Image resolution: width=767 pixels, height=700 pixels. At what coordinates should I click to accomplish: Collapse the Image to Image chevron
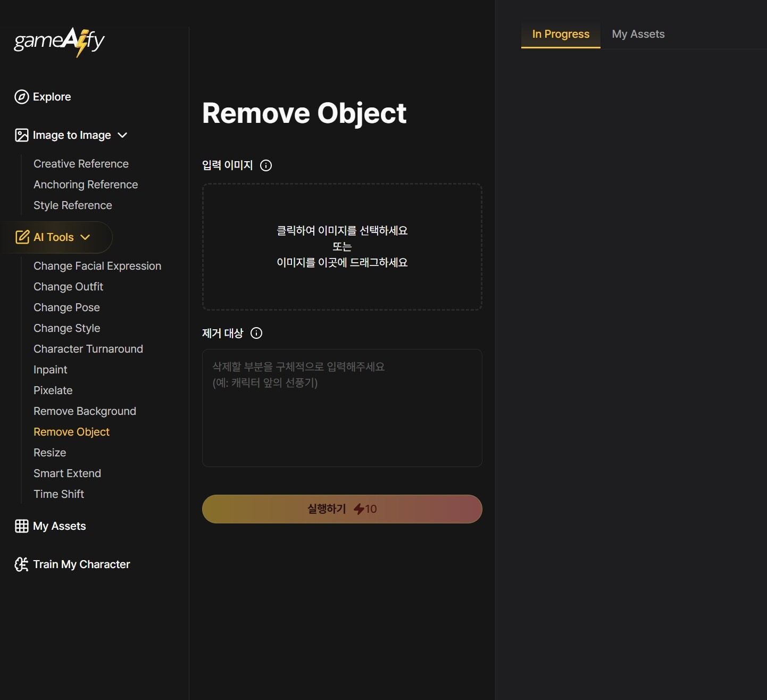coord(122,135)
